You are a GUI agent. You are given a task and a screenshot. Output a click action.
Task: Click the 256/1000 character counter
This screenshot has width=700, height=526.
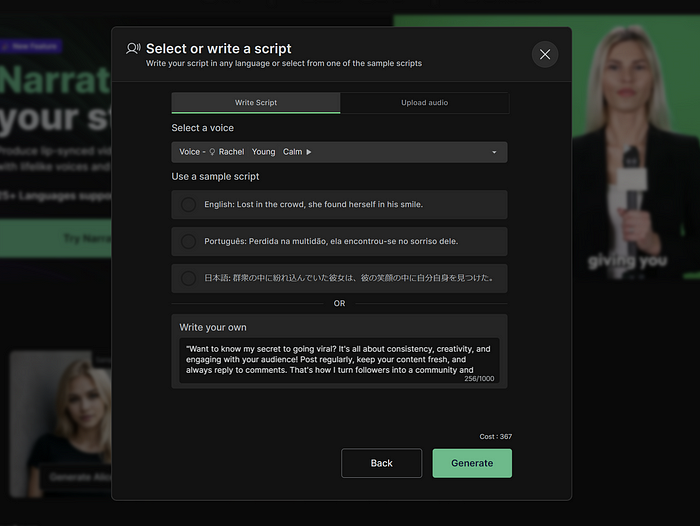coord(479,379)
